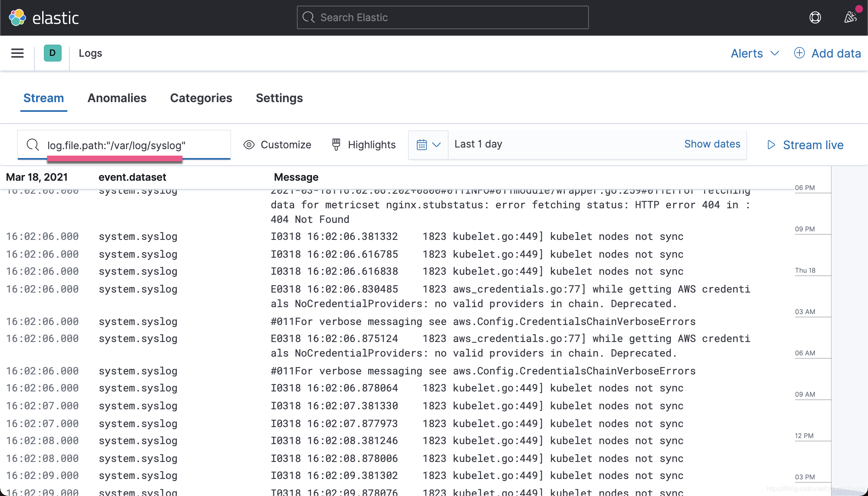
Task: Click the Add data plus icon
Action: coord(799,53)
